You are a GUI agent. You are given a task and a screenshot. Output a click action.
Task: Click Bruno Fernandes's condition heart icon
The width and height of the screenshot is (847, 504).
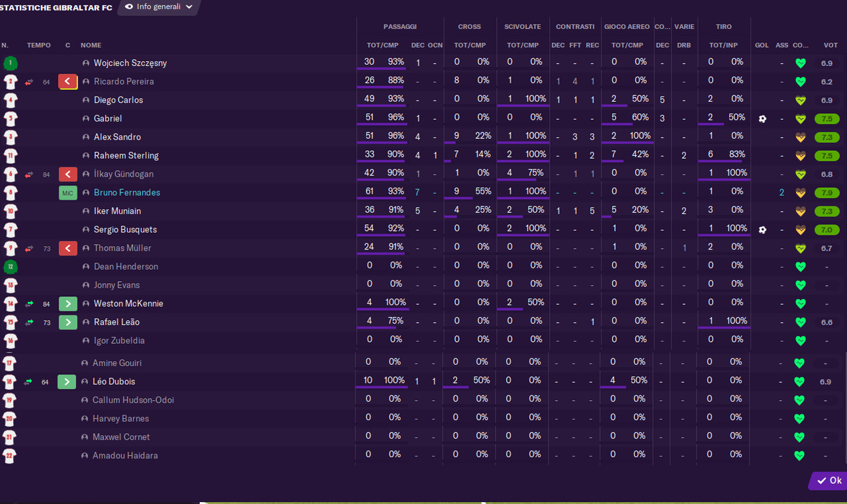pos(800,193)
